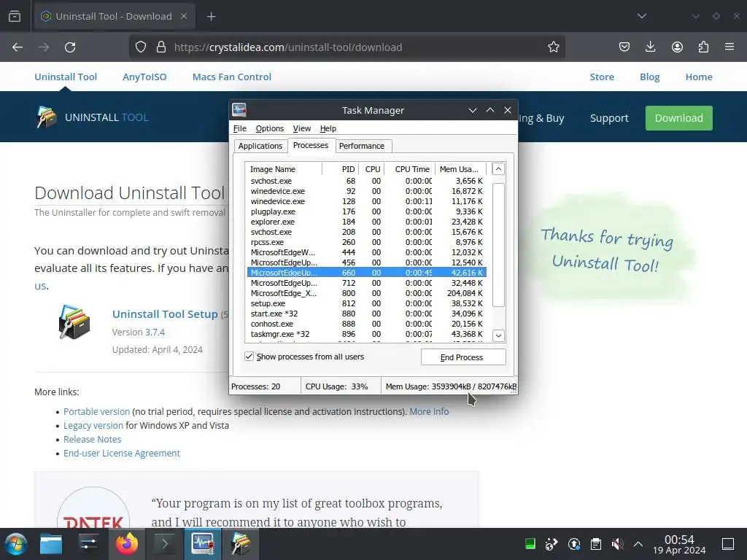Image resolution: width=747 pixels, height=560 pixels.
Task: Go to AnyToISO in the site navigation
Action: pyautogui.click(x=144, y=77)
